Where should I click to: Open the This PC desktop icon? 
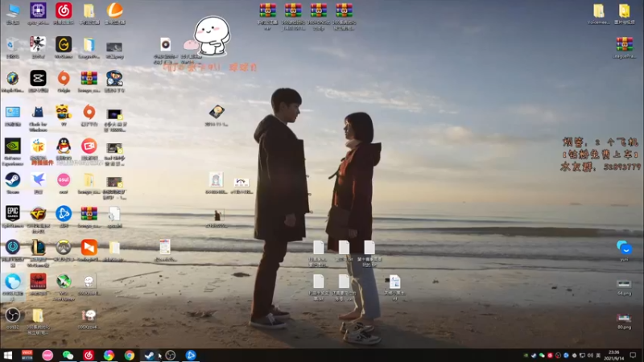(x=13, y=11)
